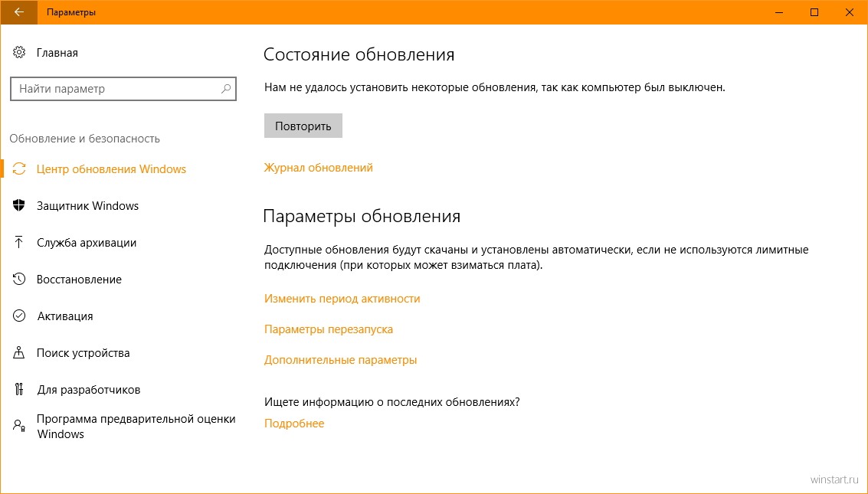
Task: Minimize the Параметры window
Action: 779,12
